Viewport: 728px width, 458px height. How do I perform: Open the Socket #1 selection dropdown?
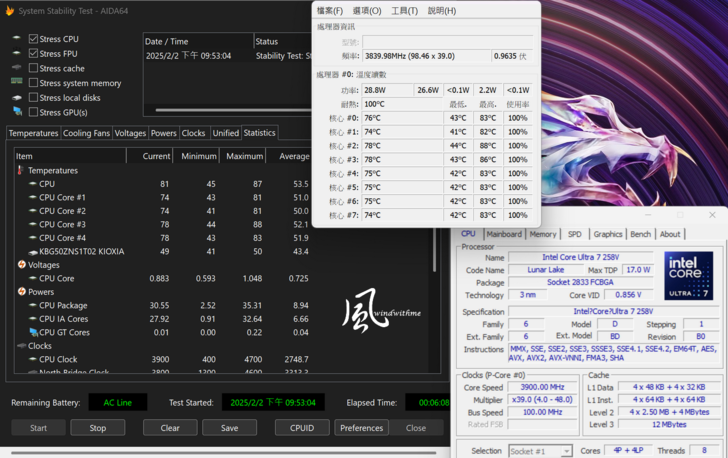click(x=540, y=451)
